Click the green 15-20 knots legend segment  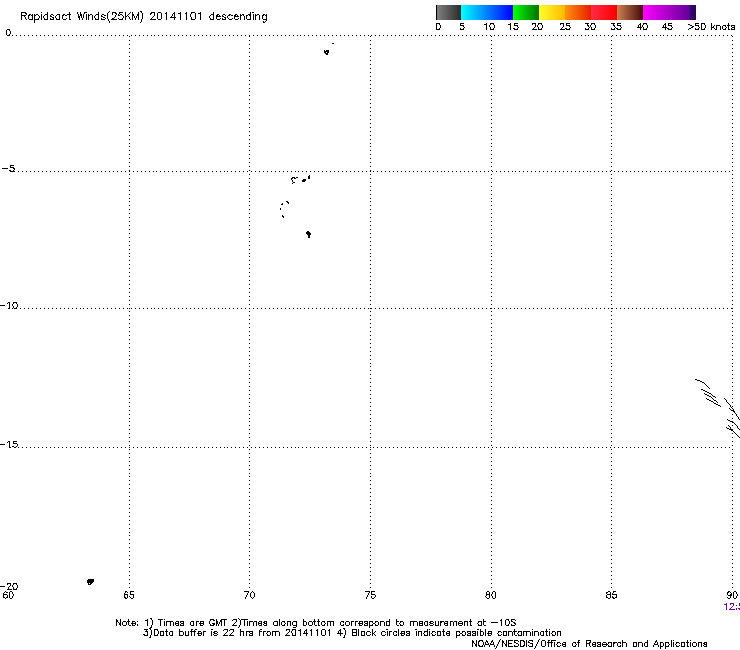(526, 12)
